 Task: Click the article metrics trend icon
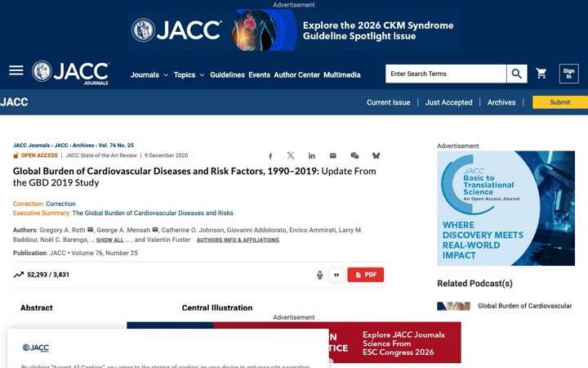click(18, 275)
